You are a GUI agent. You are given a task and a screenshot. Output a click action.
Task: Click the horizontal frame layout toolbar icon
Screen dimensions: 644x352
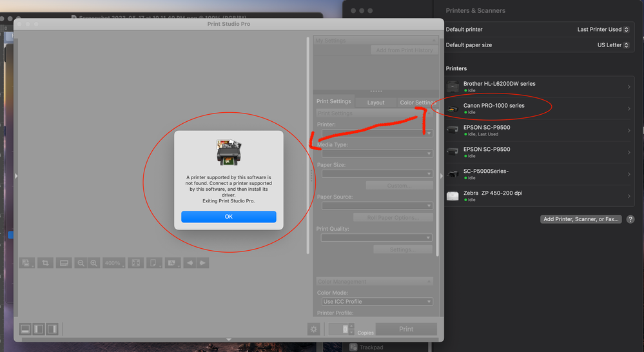(64, 263)
